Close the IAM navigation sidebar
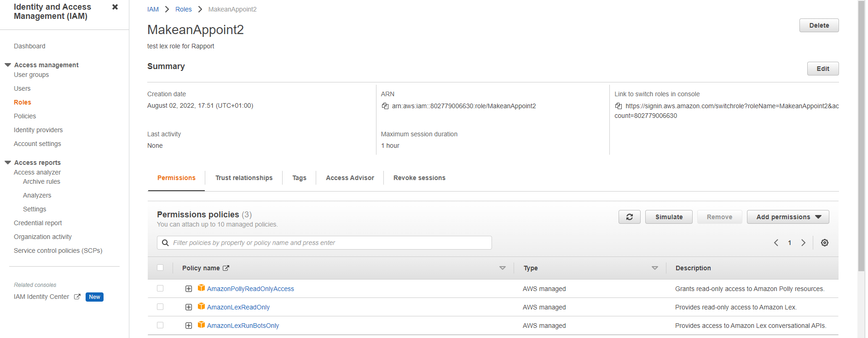 pyautogui.click(x=115, y=7)
